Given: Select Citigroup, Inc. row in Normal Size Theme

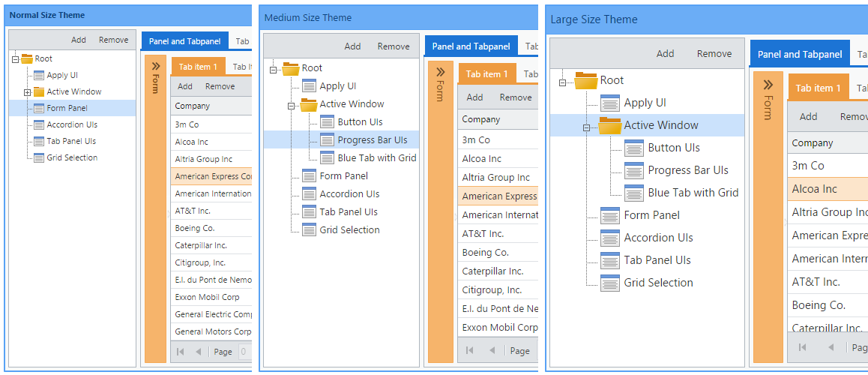Looking at the screenshot, I should [x=211, y=262].
